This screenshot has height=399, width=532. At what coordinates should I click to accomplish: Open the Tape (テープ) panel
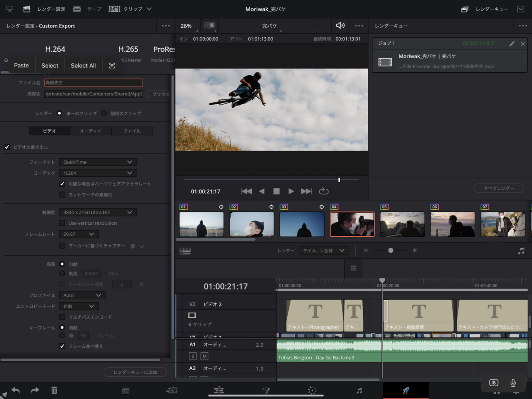pos(87,9)
